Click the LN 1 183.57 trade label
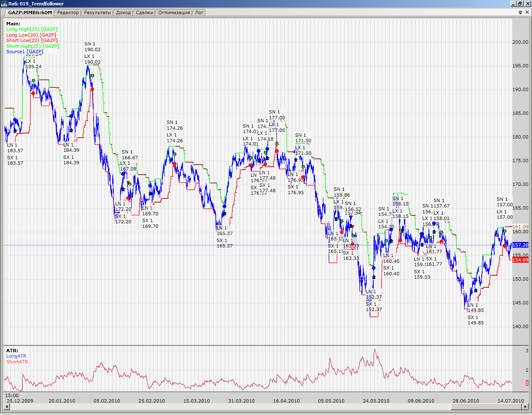This screenshot has width=532, height=415. pyautogui.click(x=15, y=148)
